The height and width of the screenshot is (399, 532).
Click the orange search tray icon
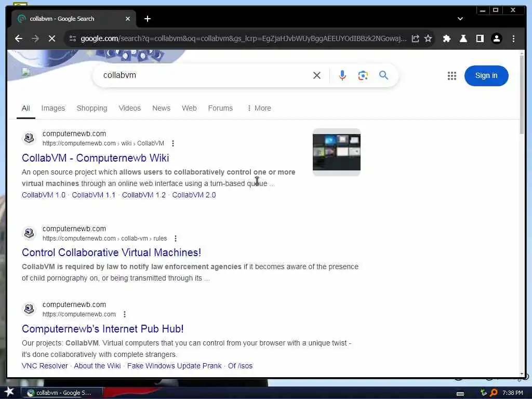(x=494, y=393)
